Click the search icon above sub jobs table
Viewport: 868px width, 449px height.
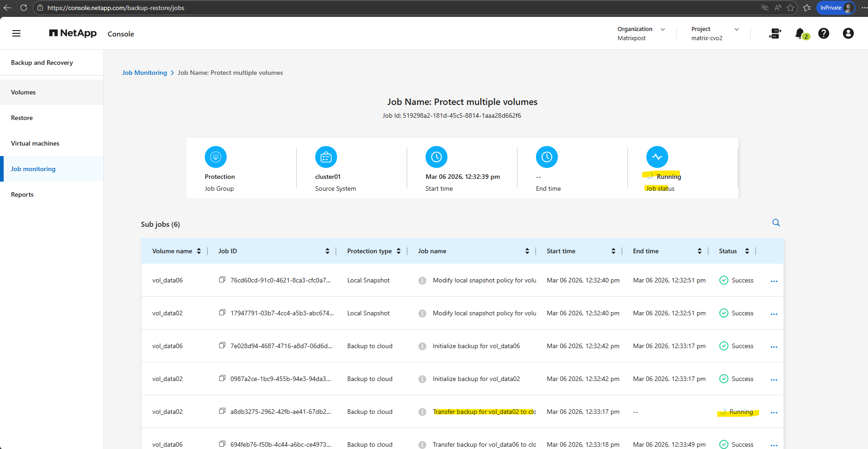coord(776,223)
